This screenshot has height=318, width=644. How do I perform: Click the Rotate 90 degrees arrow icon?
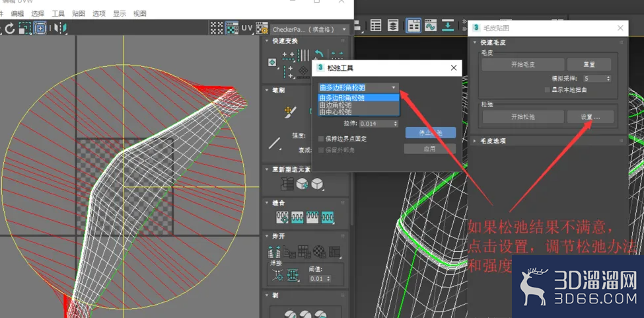coord(319,54)
